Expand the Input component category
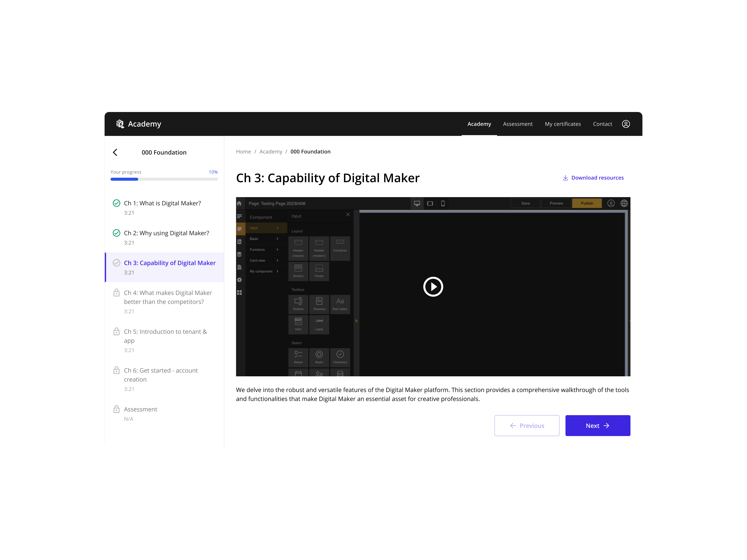 [266, 228]
